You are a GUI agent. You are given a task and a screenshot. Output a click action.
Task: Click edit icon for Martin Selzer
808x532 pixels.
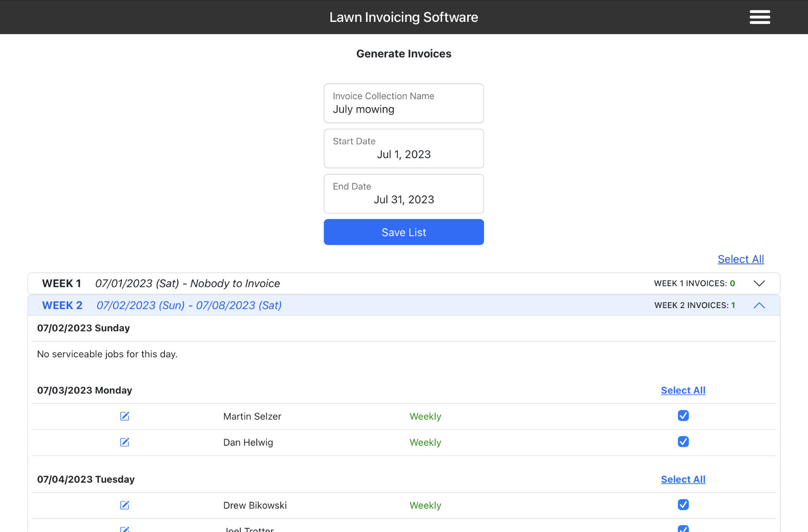click(x=125, y=416)
